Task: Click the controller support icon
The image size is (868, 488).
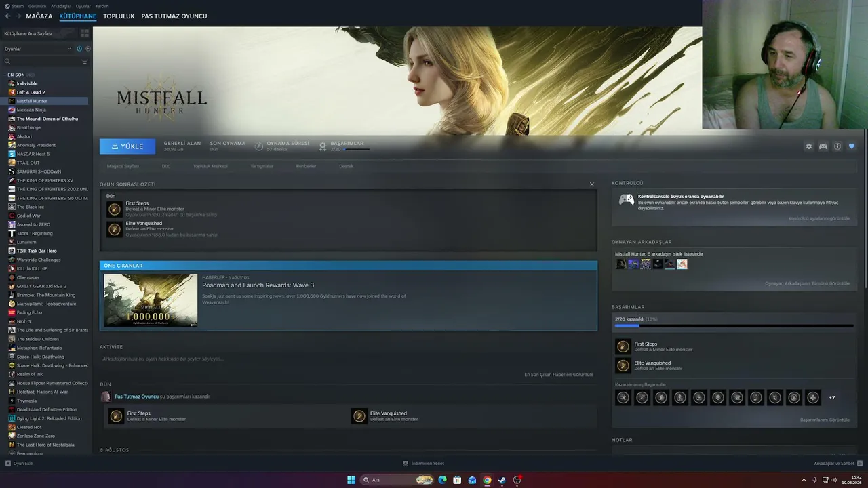Action: tap(823, 146)
